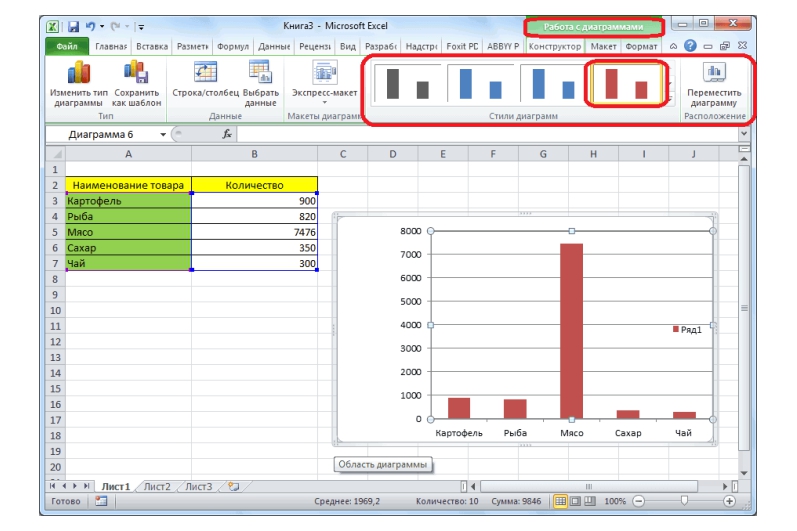
Task: Click cell Наименование товара
Action: click(128, 185)
